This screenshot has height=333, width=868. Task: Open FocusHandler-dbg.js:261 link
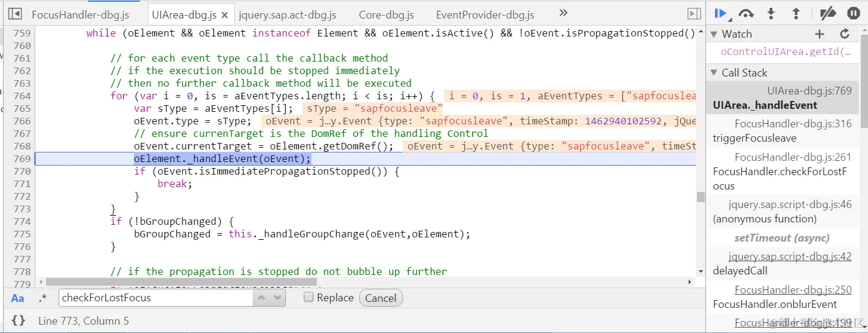click(x=793, y=157)
